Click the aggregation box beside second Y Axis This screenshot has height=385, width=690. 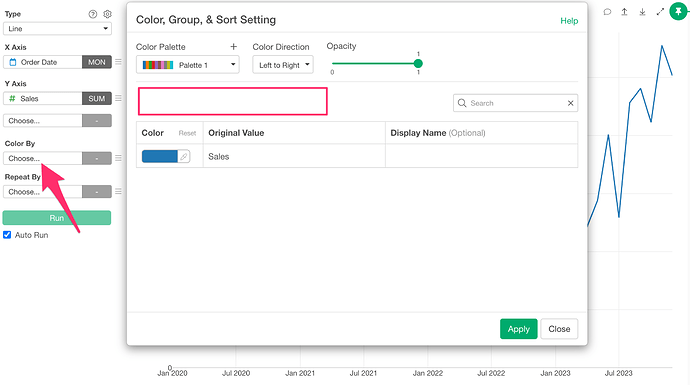tap(97, 121)
